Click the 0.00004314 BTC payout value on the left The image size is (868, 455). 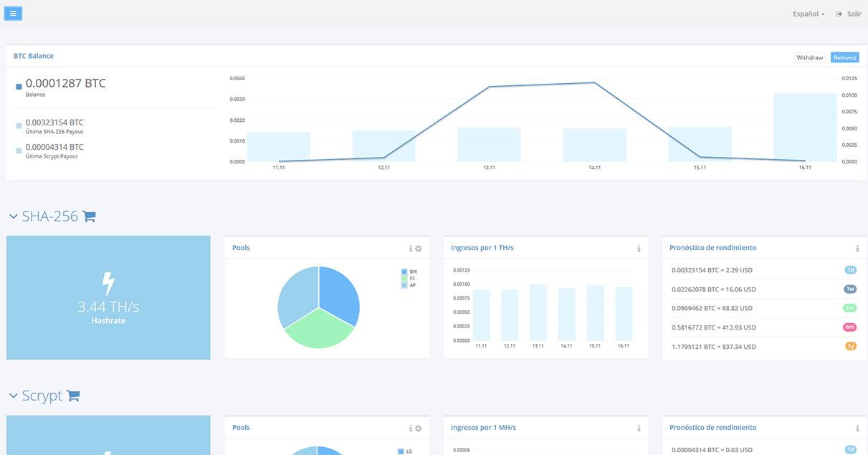tap(54, 147)
